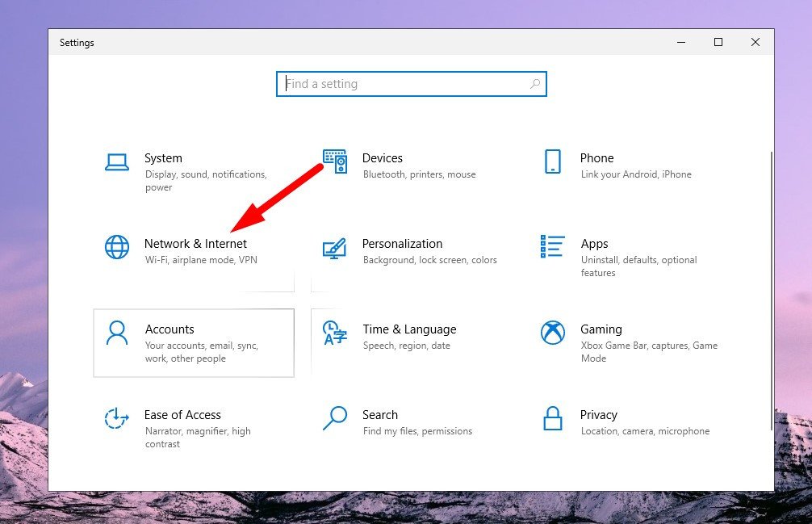Click the Search magnifier category icon
812x524 pixels.
(335, 418)
